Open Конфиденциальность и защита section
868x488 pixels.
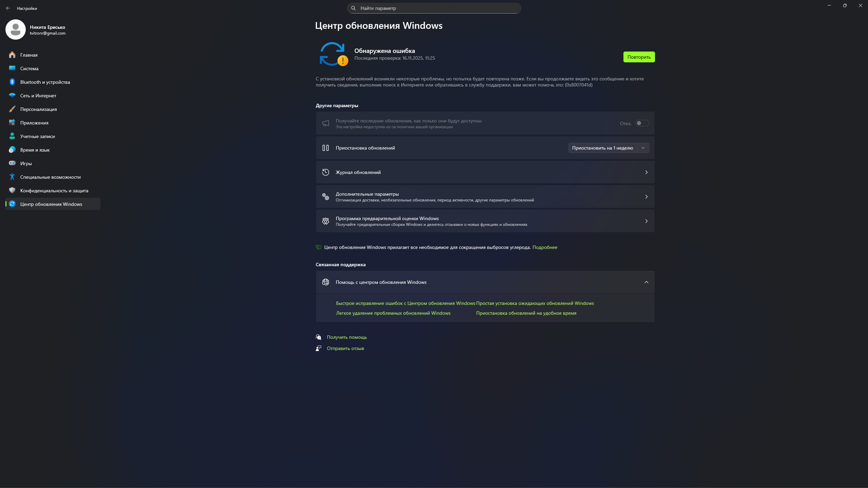coord(53,190)
